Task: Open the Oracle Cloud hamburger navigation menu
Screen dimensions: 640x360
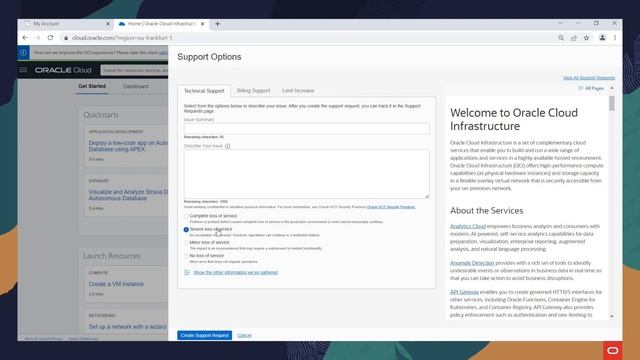Action: 23,70
